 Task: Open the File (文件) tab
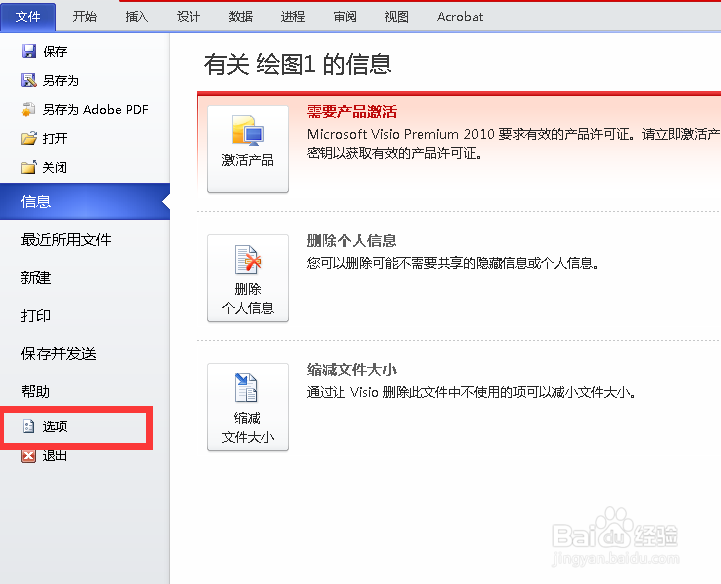[x=28, y=17]
